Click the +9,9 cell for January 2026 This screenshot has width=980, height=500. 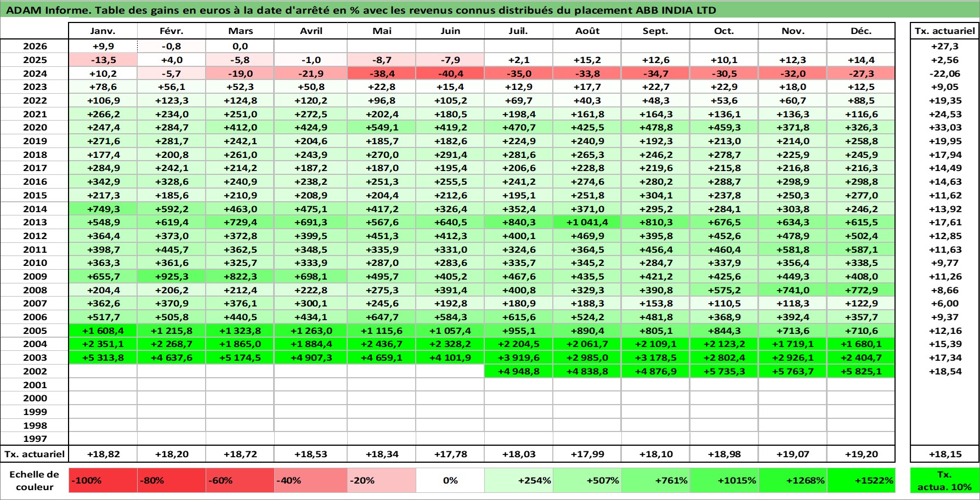coord(103,47)
